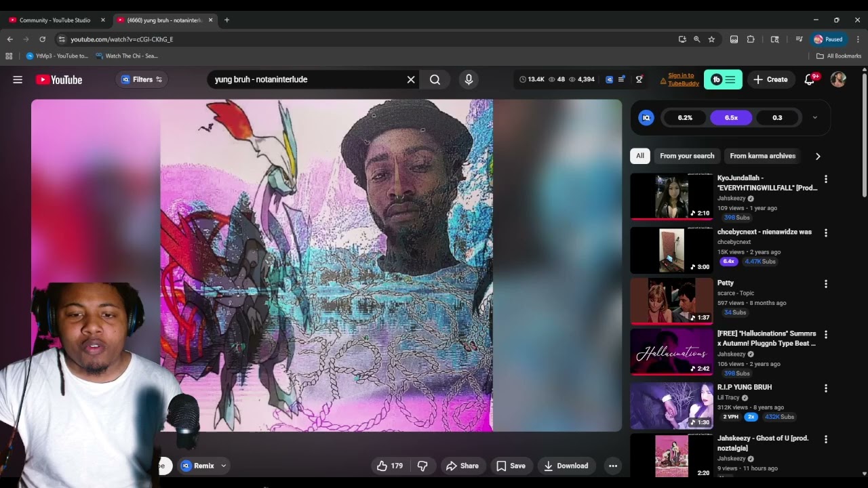Click the magnifier search button
This screenshot has height=488, width=868.
(435, 79)
